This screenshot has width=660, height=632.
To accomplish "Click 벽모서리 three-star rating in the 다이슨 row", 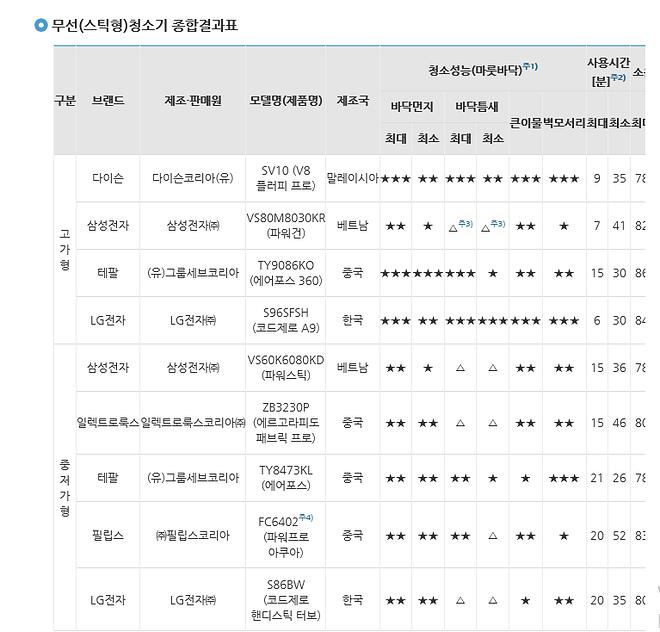I will [563, 178].
